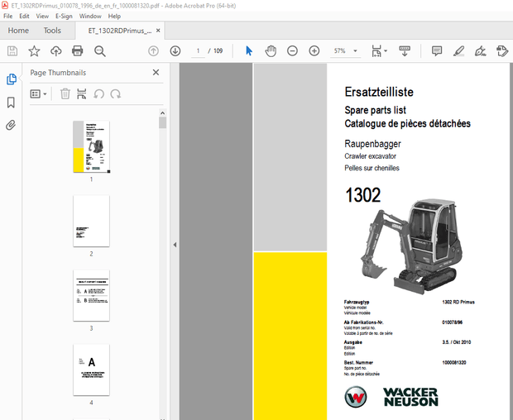Screen dimensions: 513x420
Task: Select page 1 thumbnail
Action: point(91,146)
